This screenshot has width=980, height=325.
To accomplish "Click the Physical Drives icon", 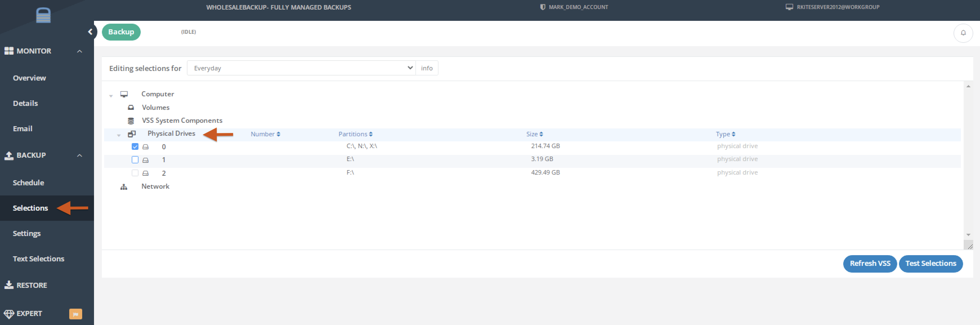I will [132, 133].
